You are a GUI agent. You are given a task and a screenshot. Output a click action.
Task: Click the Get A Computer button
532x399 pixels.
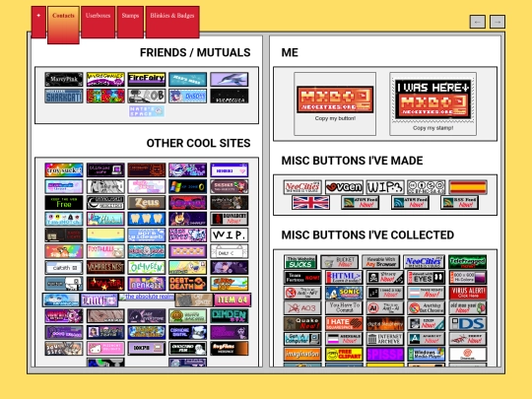302,339
